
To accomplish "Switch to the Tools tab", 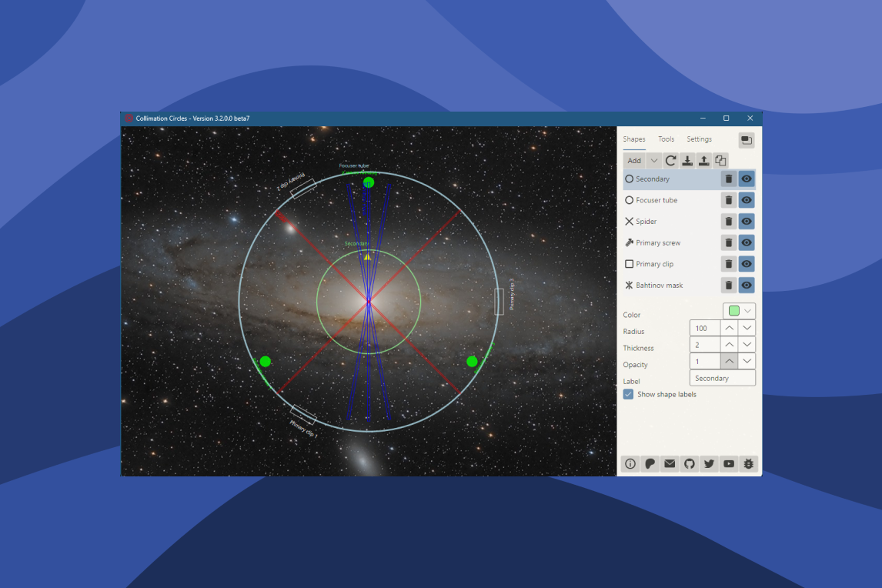I will pyautogui.click(x=666, y=139).
